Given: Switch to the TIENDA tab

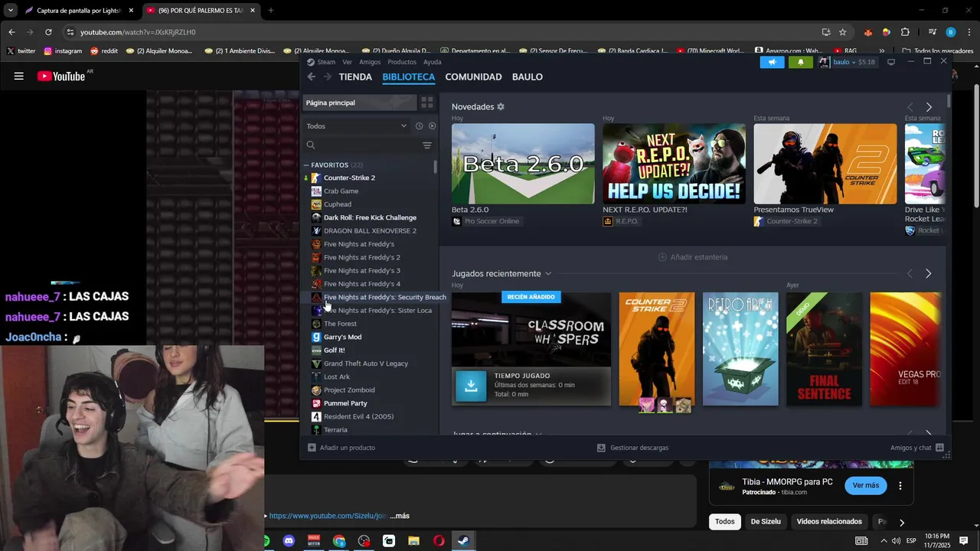Looking at the screenshot, I should [355, 77].
